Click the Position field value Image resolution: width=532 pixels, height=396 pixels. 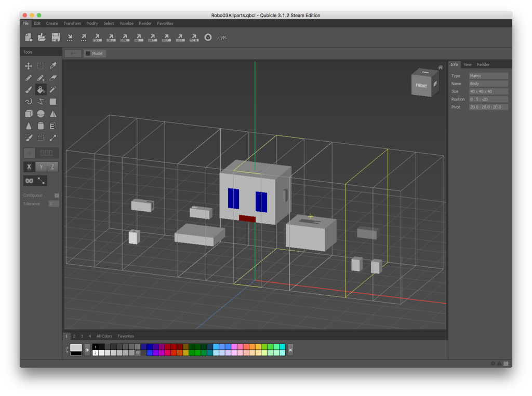[x=488, y=99]
